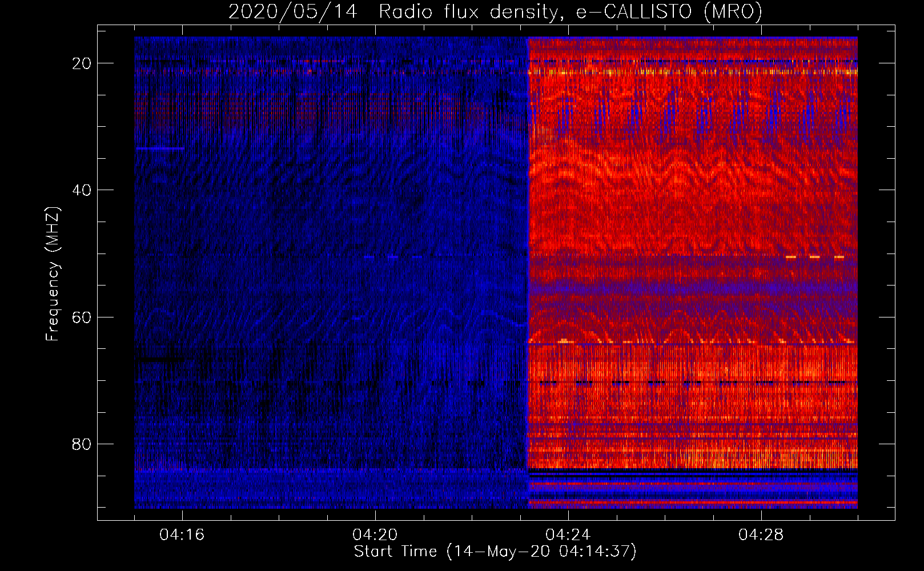Click the 20 MHz frequency tick label
Image resolution: width=924 pixels, height=571 pixels.
[x=82, y=63]
